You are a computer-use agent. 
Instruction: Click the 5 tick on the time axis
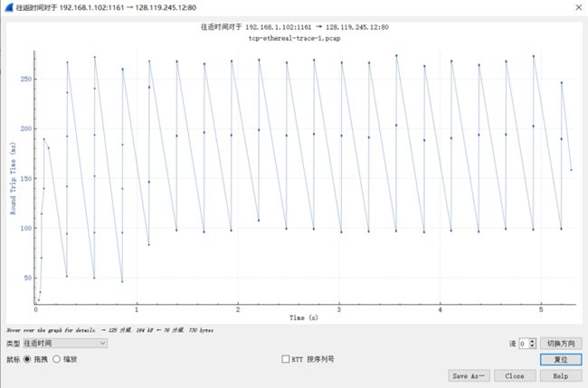(x=541, y=309)
